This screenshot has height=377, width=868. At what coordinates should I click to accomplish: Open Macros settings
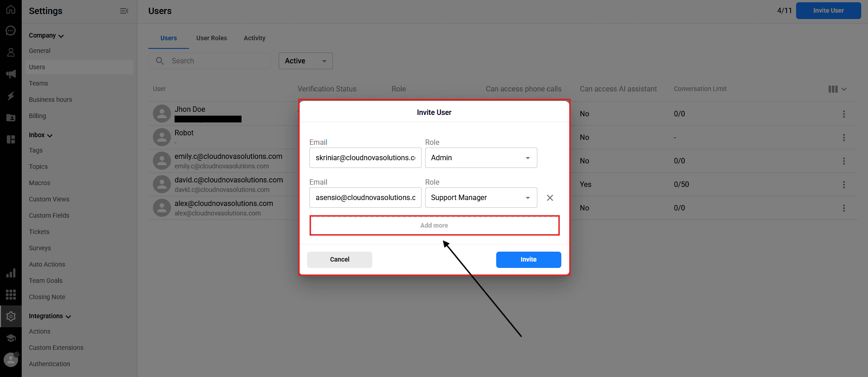(40, 183)
